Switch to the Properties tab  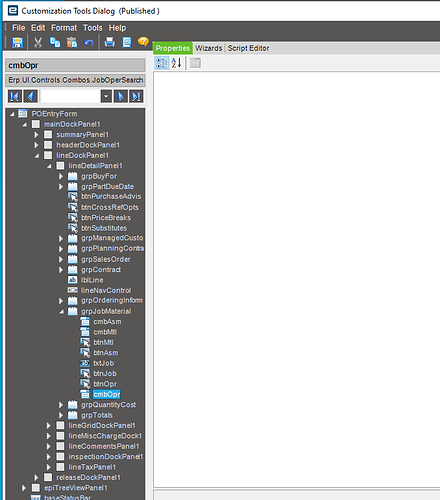pyautogui.click(x=173, y=48)
